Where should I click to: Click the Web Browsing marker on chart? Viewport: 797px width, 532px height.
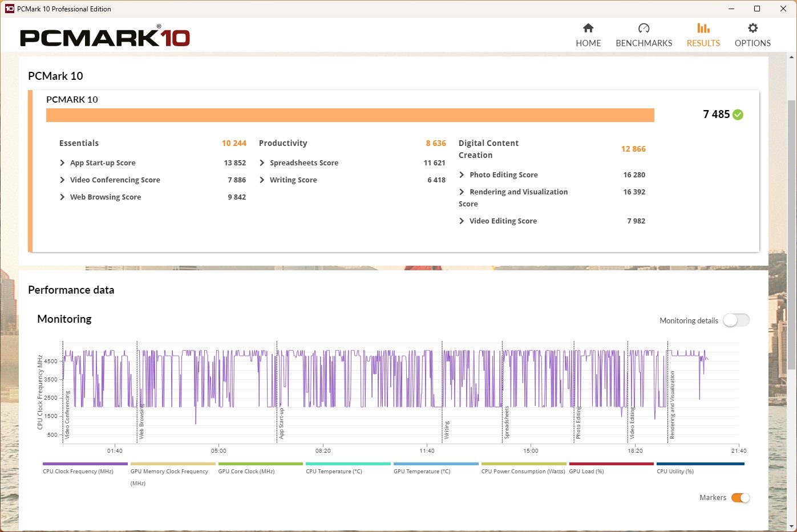[x=141, y=421]
